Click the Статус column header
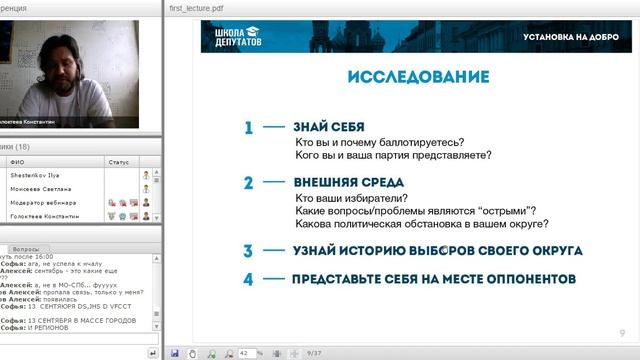640x360 pixels. (122, 162)
